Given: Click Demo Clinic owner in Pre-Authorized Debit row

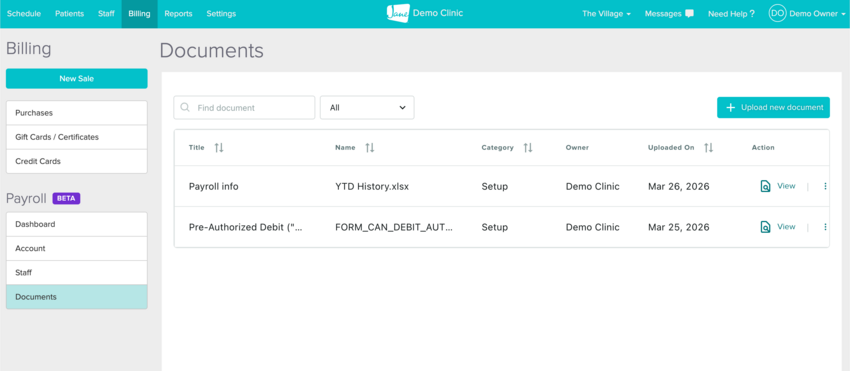Looking at the screenshot, I should (x=593, y=227).
